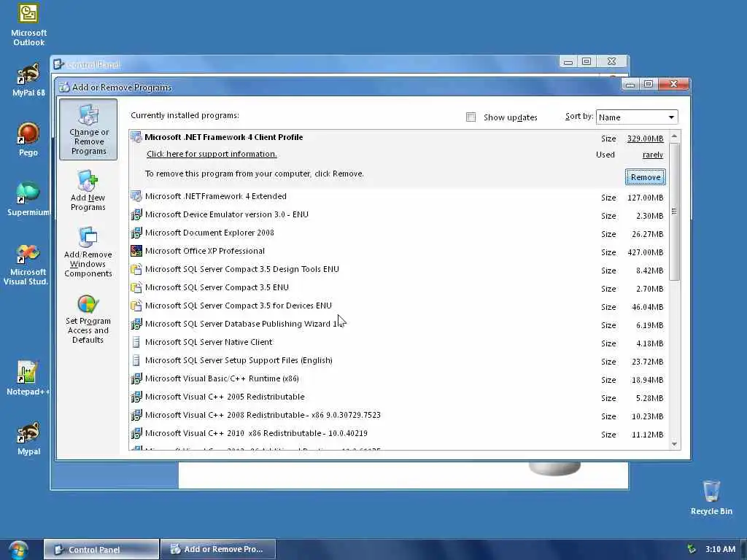
Task: Open MyPal 68 desktop icon
Action: coord(28,79)
